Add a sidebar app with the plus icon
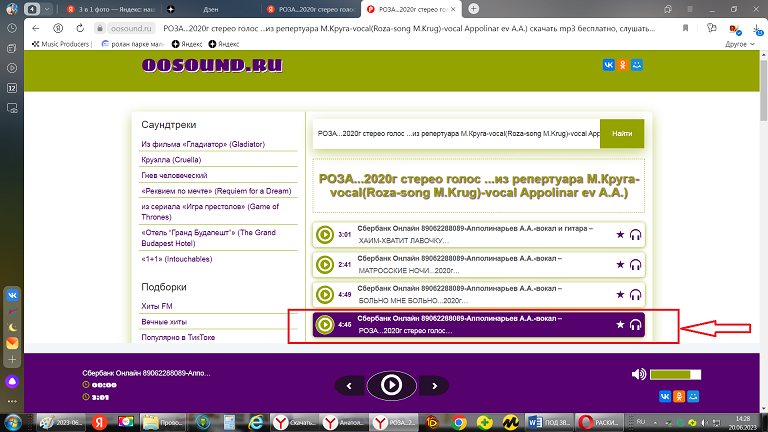The width and height of the screenshot is (768, 432). pyautogui.click(x=12, y=360)
